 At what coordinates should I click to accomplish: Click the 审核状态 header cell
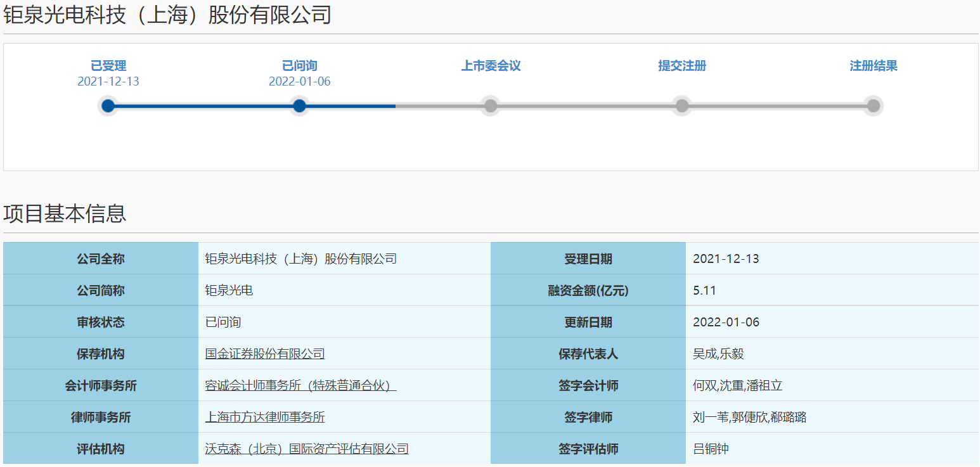101,322
